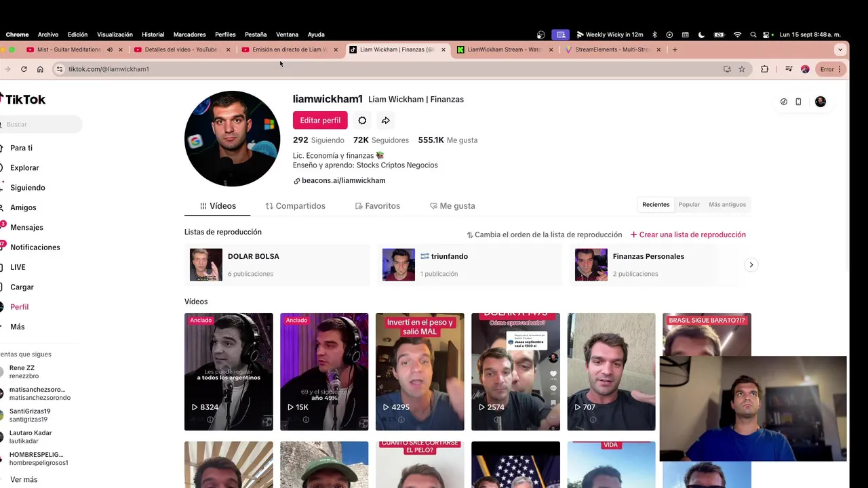Open Notificaciones in sidebar
This screenshot has width=868, height=488.
click(35, 247)
